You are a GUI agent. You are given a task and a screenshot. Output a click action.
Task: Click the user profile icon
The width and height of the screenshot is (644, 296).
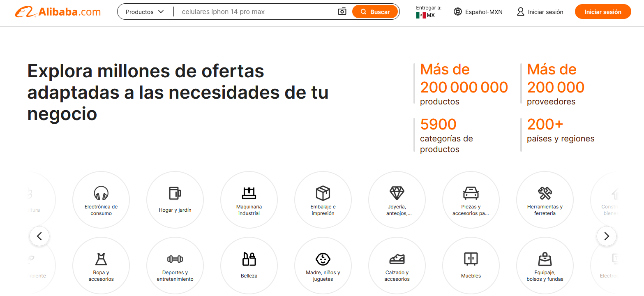[521, 12]
